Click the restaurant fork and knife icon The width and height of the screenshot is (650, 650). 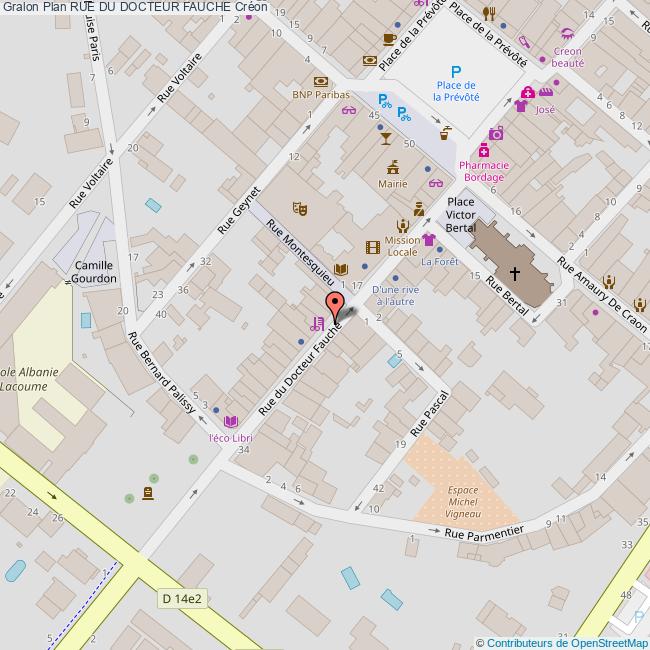489,13
